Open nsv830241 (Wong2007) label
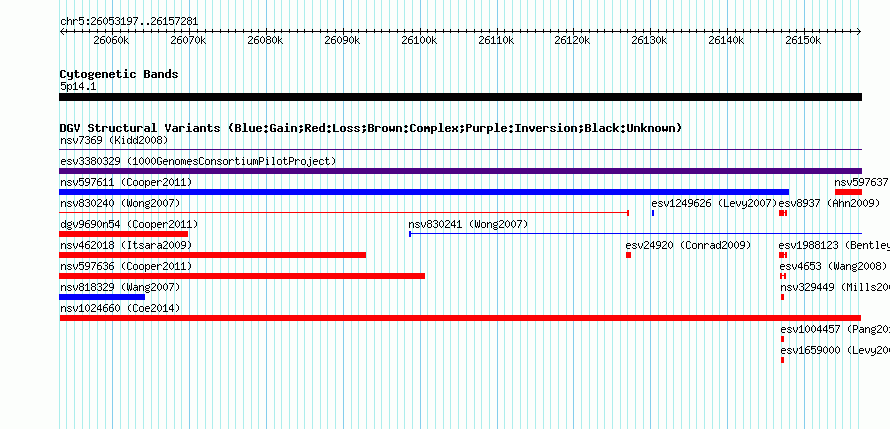890x429 pixels. click(468, 224)
